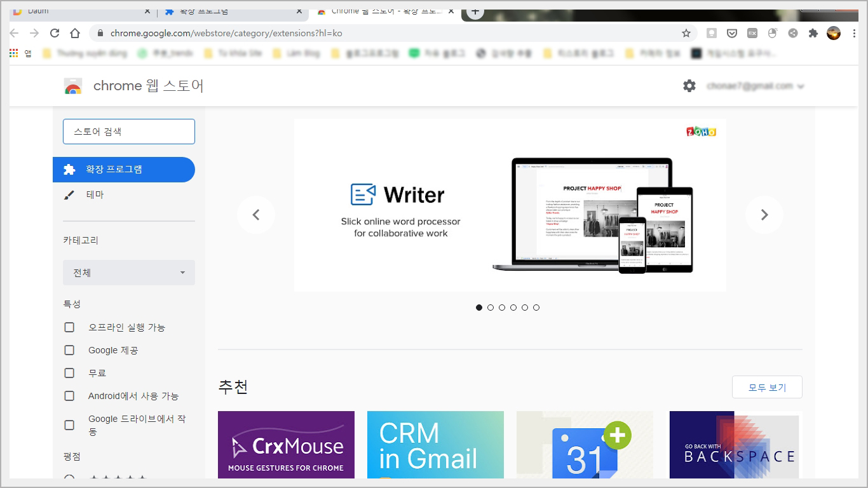
Task: Open the mouse-shaped extension icon
Action: click(773, 33)
